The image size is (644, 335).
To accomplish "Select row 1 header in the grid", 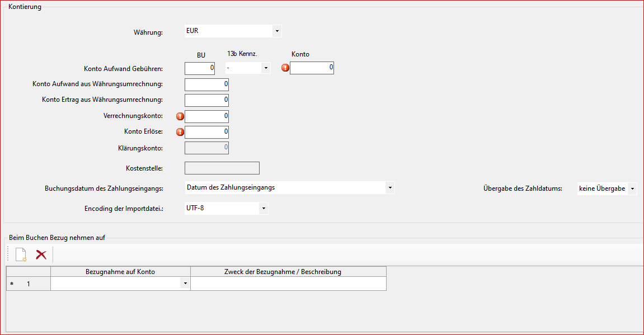I will pyautogui.click(x=28, y=284).
